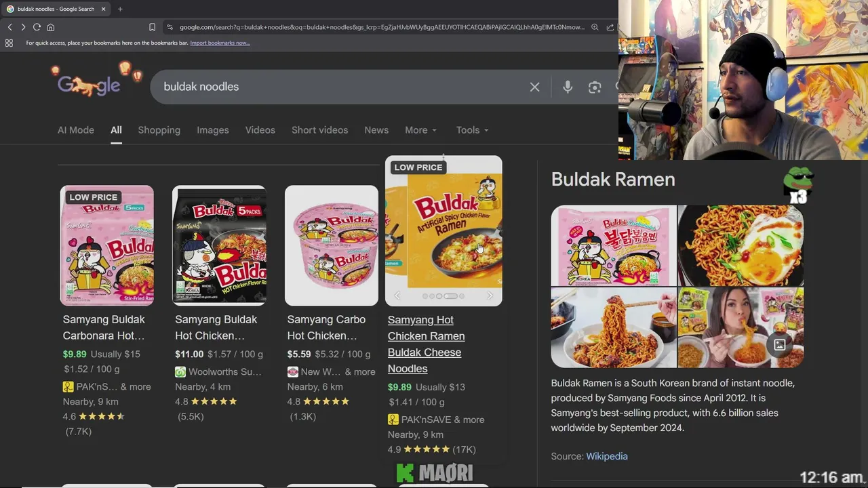Click the URL address bar

[x=381, y=27]
